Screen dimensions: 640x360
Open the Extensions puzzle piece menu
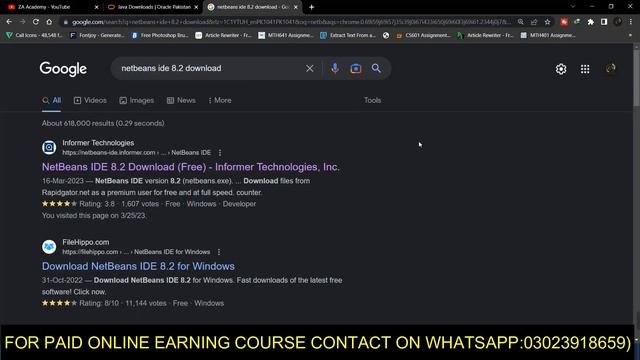pos(591,22)
